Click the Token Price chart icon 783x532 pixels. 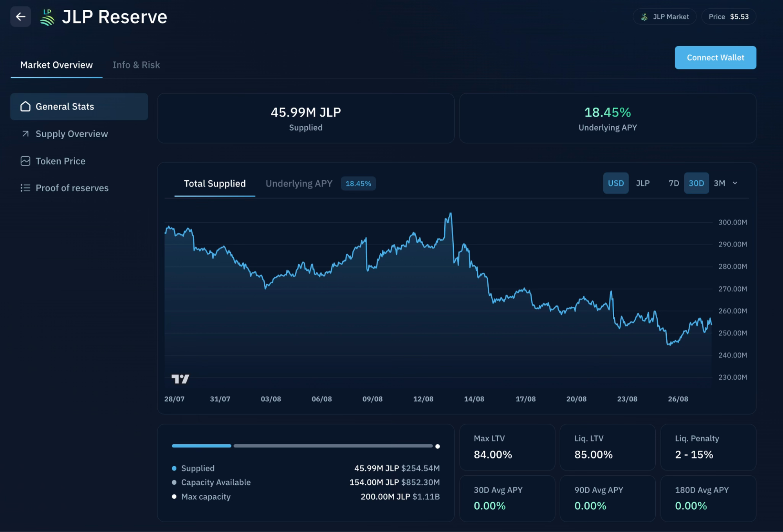click(25, 161)
